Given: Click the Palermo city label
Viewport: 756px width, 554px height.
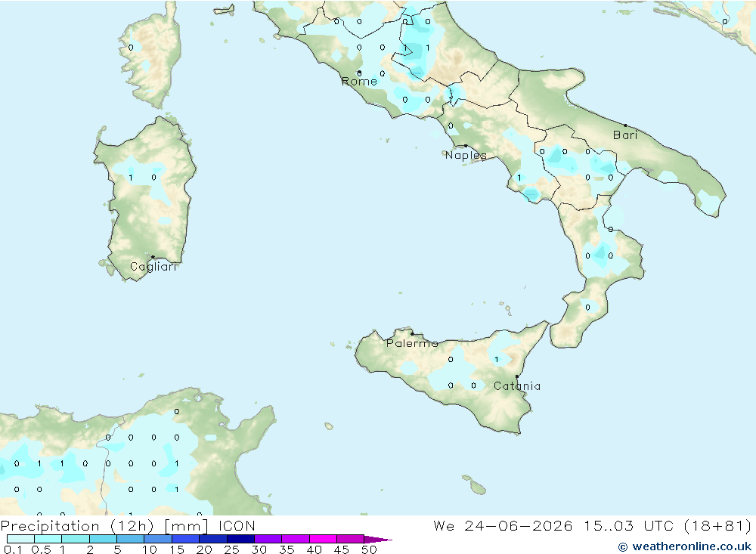Looking at the screenshot, I should 412,343.
